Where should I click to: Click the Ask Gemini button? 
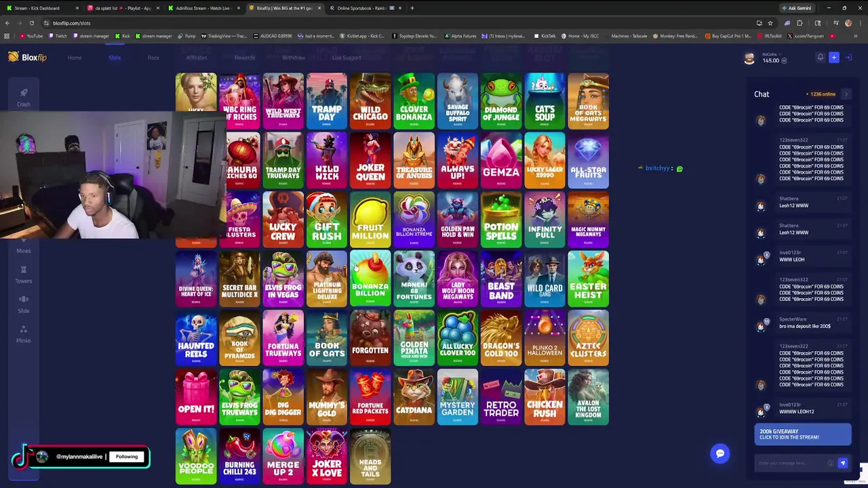797,8
